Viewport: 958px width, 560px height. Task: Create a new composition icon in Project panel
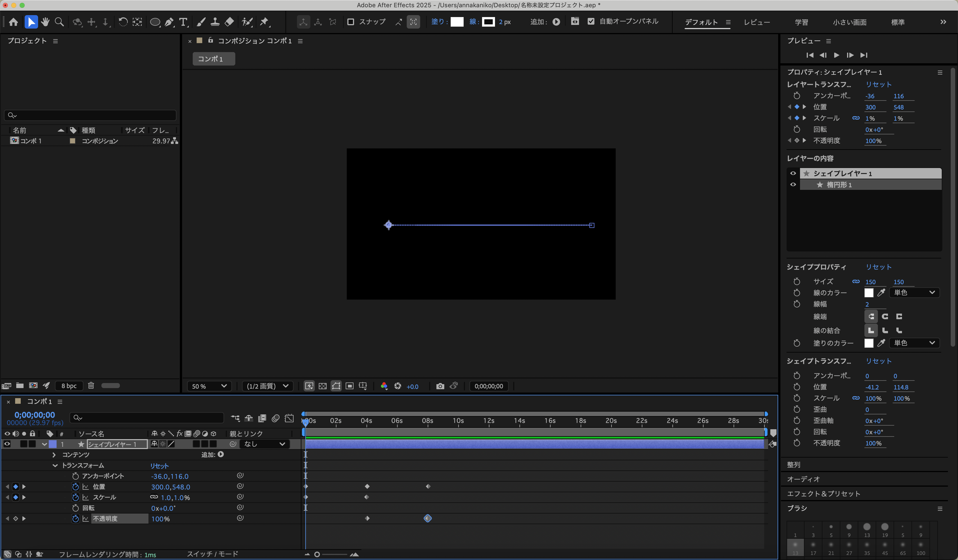click(33, 385)
